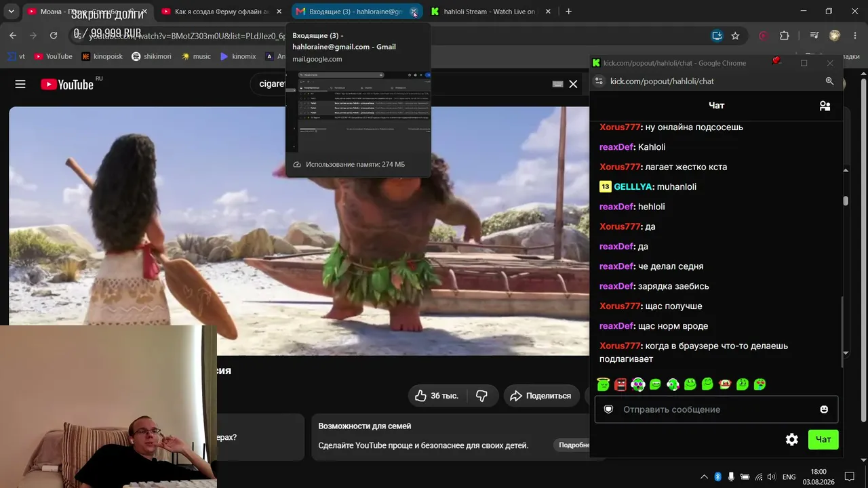Click the 'Xorus777: щас получше' message
868x488 pixels.
pos(651,306)
